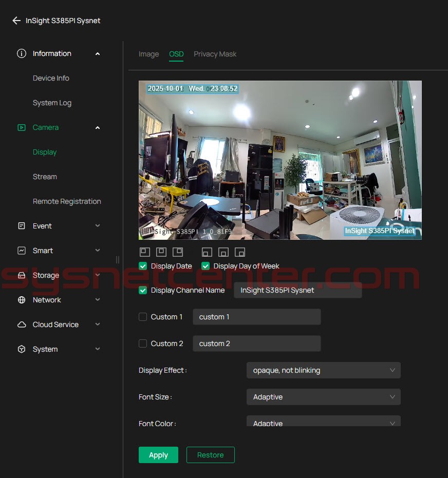Switch to the Image tab
The image size is (448, 478).
pyautogui.click(x=148, y=54)
